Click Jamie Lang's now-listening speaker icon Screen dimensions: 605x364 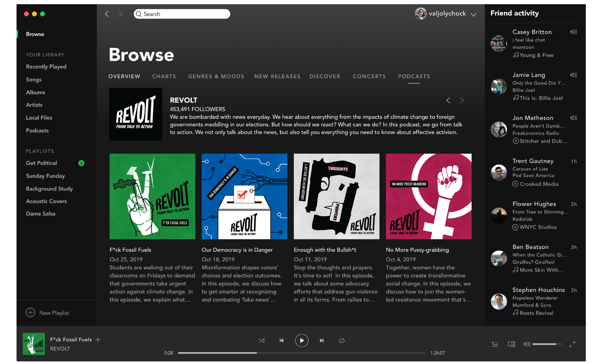pos(574,75)
